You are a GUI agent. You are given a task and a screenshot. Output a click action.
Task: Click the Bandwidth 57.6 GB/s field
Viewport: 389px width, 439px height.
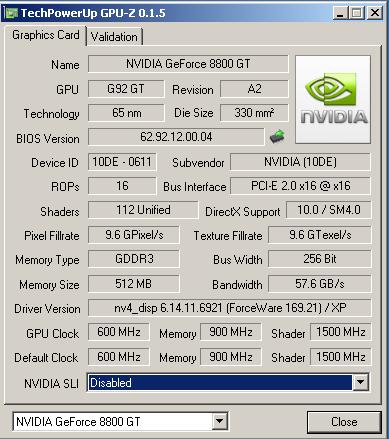coord(320,284)
